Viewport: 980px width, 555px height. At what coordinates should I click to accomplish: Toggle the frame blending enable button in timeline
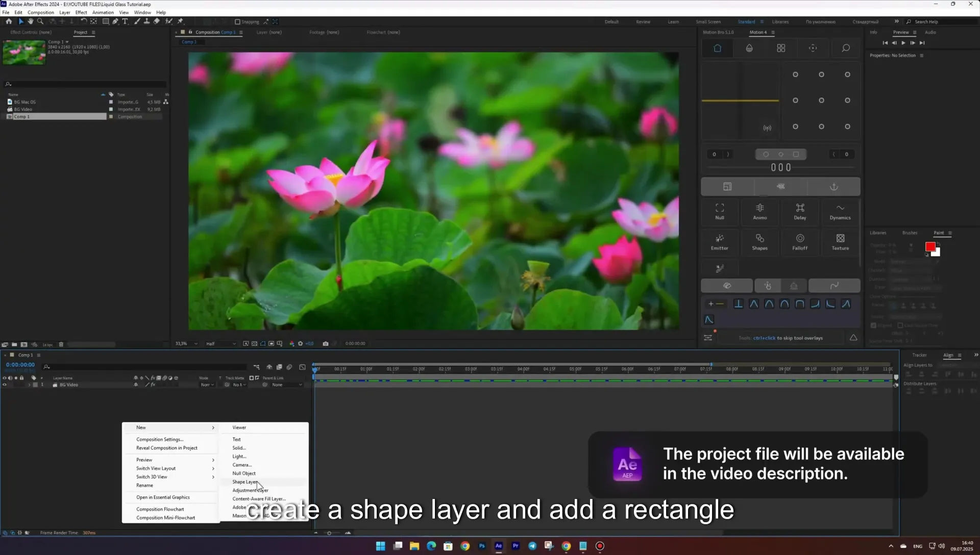click(x=279, y=367)
